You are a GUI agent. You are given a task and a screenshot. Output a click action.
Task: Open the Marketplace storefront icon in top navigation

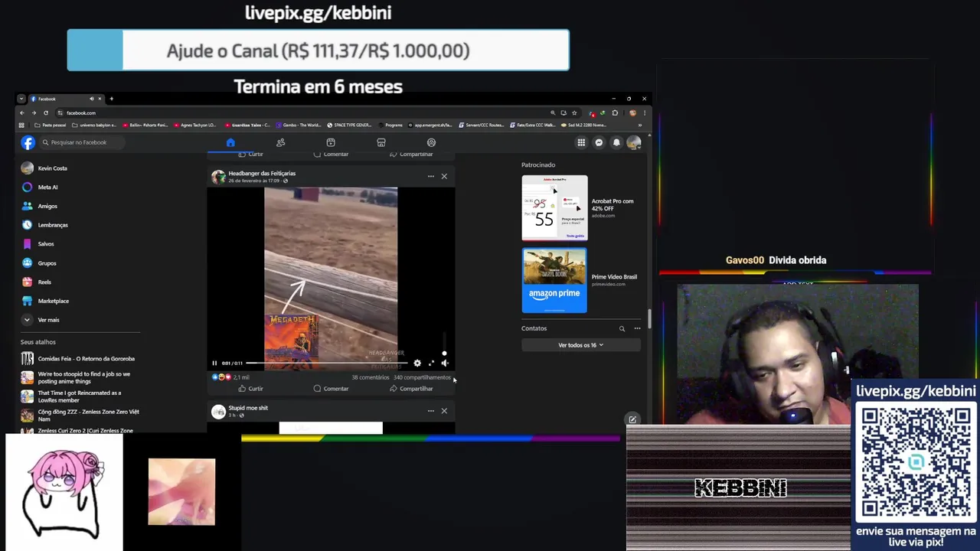(x=381, y=142)
